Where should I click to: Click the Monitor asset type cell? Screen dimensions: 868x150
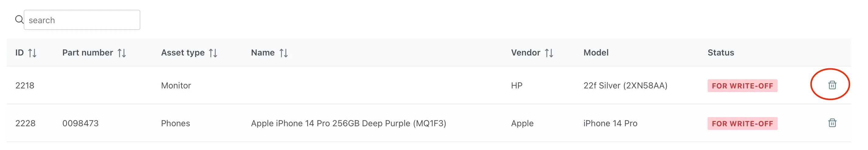[176, 85]
